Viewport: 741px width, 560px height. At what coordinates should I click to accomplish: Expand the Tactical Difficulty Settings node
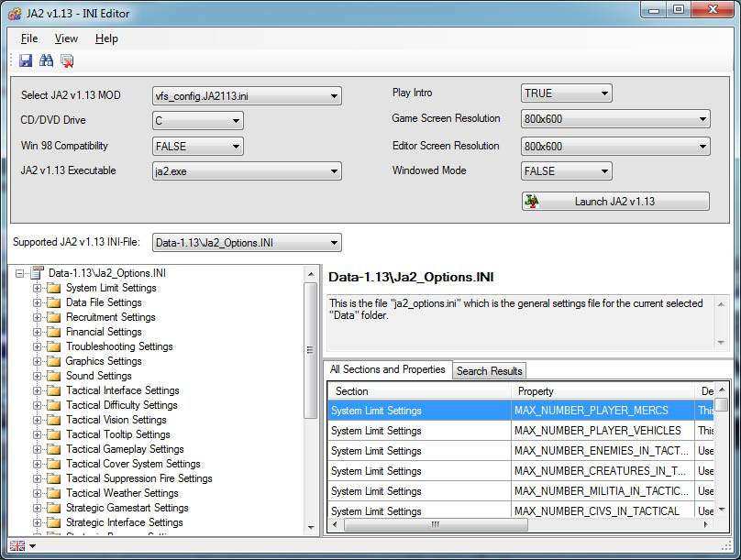pos(37,405)
